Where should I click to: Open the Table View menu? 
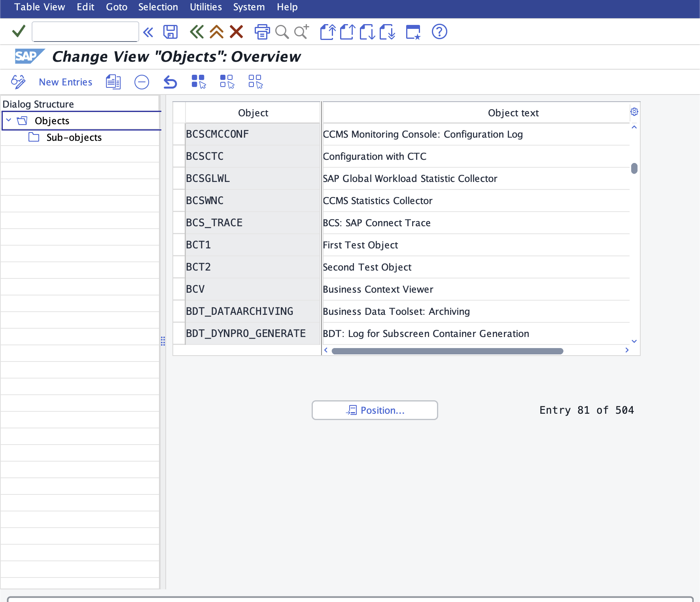coord(40,7)
